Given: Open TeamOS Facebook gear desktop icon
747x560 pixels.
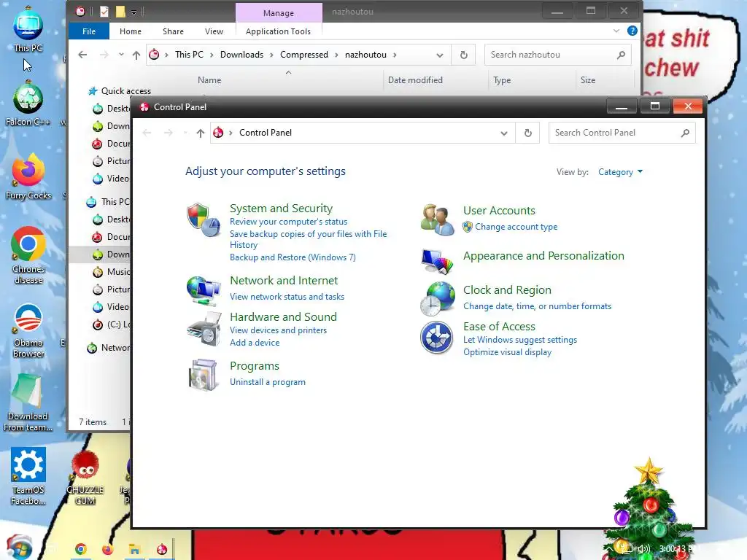Looking at the screenshot, I should 28,476.
